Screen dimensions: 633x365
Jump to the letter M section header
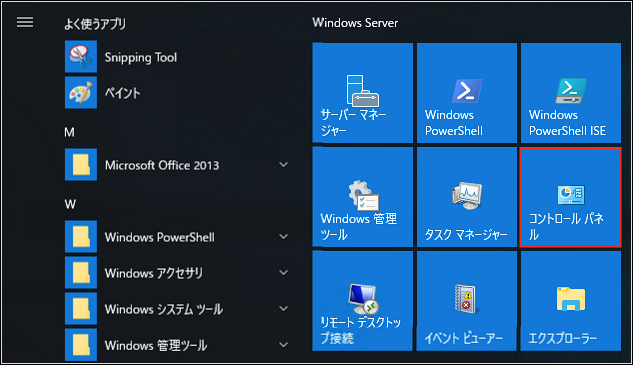[69, 132]
